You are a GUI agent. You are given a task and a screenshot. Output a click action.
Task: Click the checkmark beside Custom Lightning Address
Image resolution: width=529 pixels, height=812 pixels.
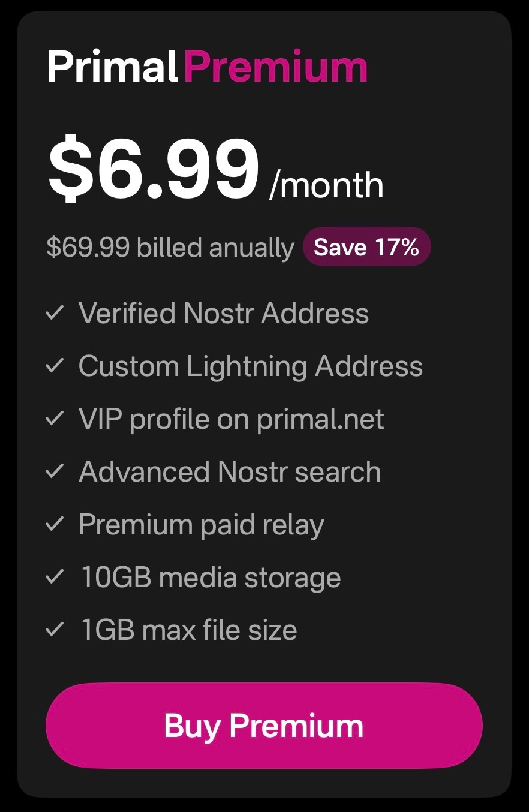point(55,366)
